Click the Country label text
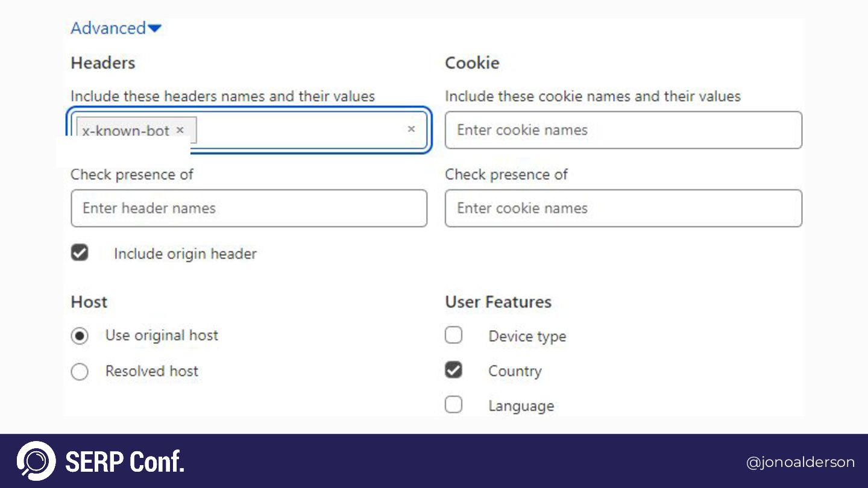The image size is (868, 488). [x=515, y=371]
